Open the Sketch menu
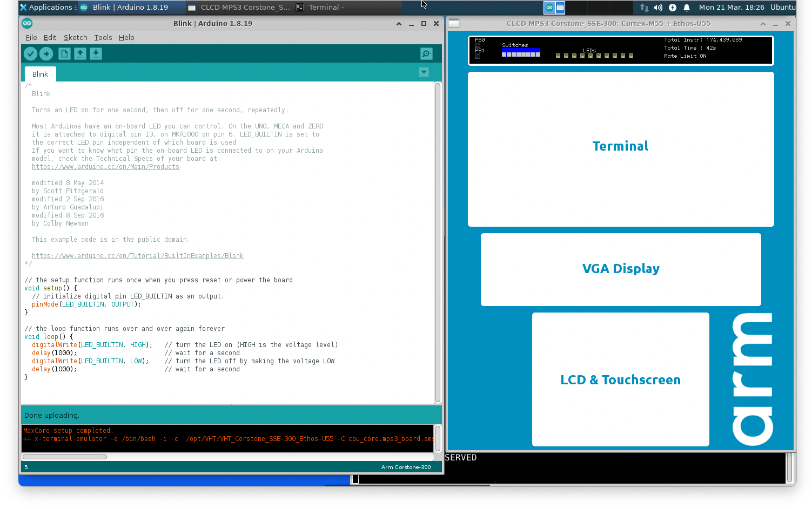 75,37
